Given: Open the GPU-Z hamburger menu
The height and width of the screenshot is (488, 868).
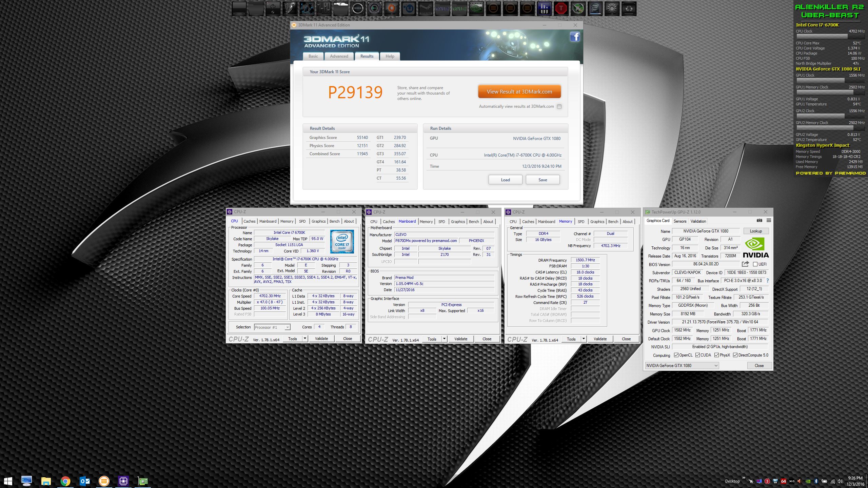Looking at the screenshot, I should [769, 221].
